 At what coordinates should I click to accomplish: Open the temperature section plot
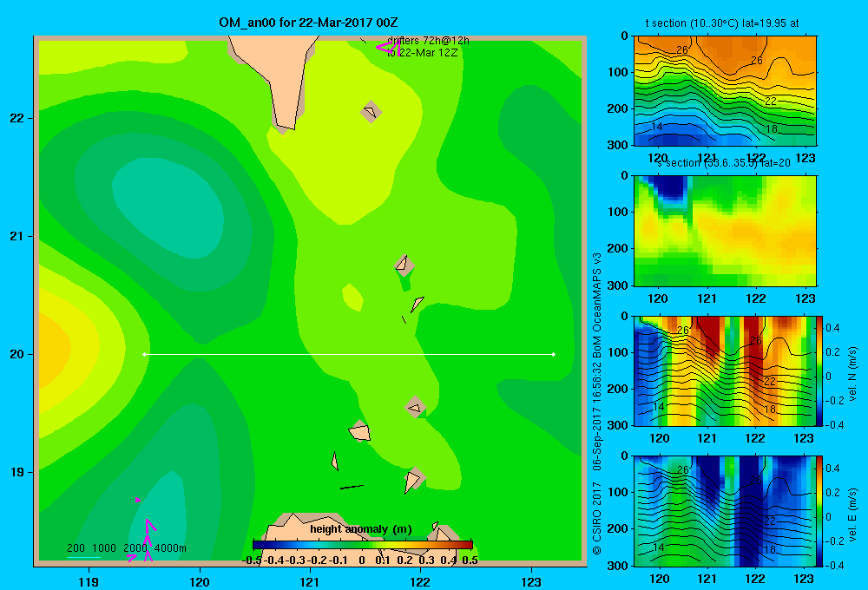725,91
